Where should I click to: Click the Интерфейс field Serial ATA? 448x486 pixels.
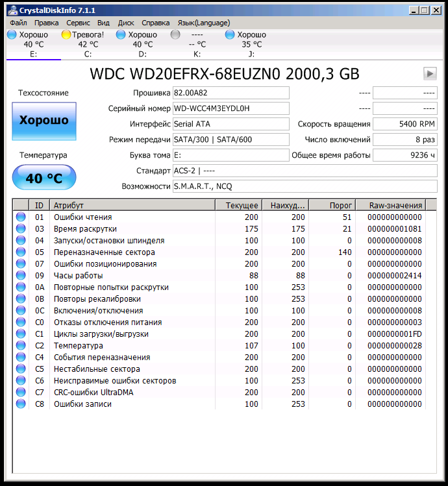pos(231,124)
